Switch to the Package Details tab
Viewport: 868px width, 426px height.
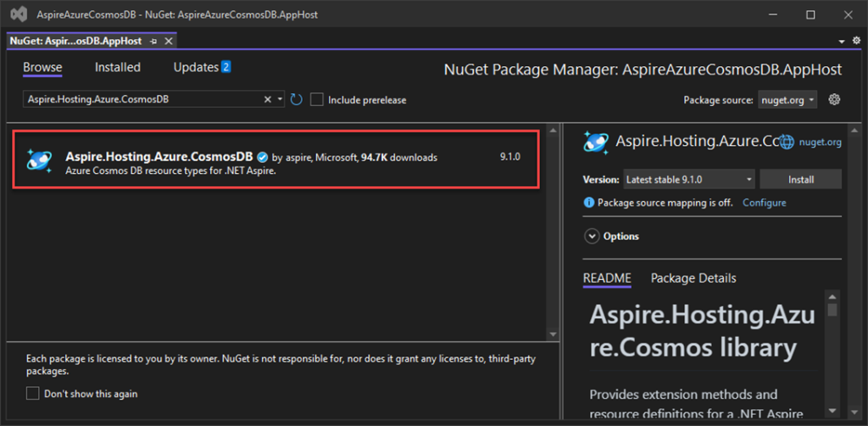click(x=693, y=278)
